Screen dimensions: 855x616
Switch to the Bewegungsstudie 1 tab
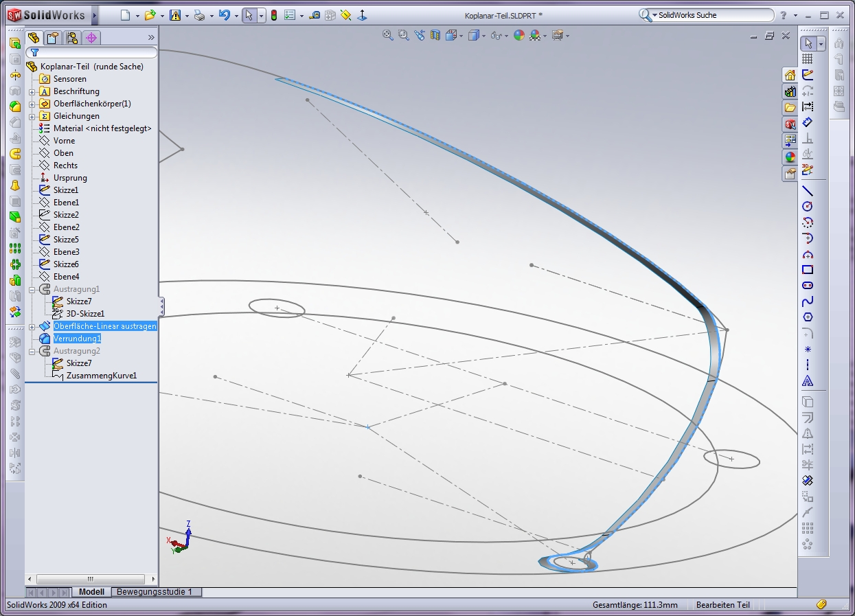coord(155,592)
